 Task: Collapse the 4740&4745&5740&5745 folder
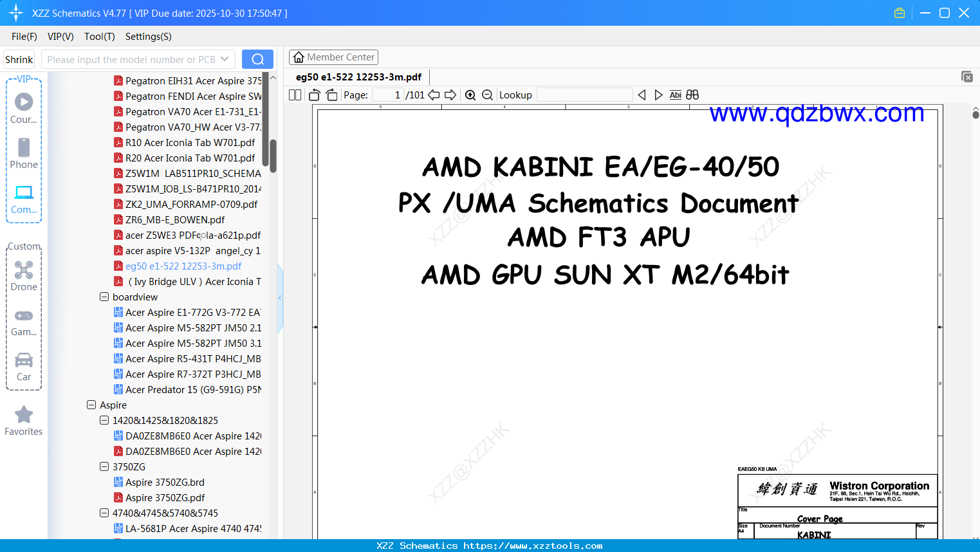click(x=104, y=513)
